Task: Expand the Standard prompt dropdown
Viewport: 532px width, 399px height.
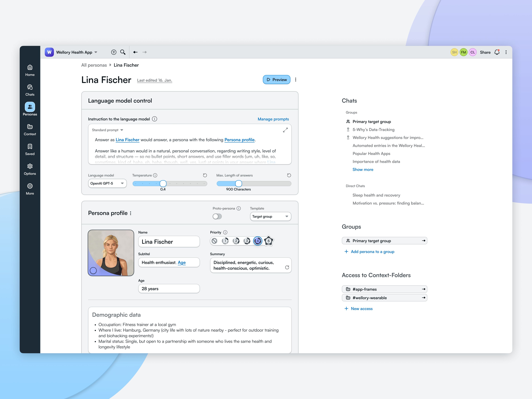Action: pos(107,130)
